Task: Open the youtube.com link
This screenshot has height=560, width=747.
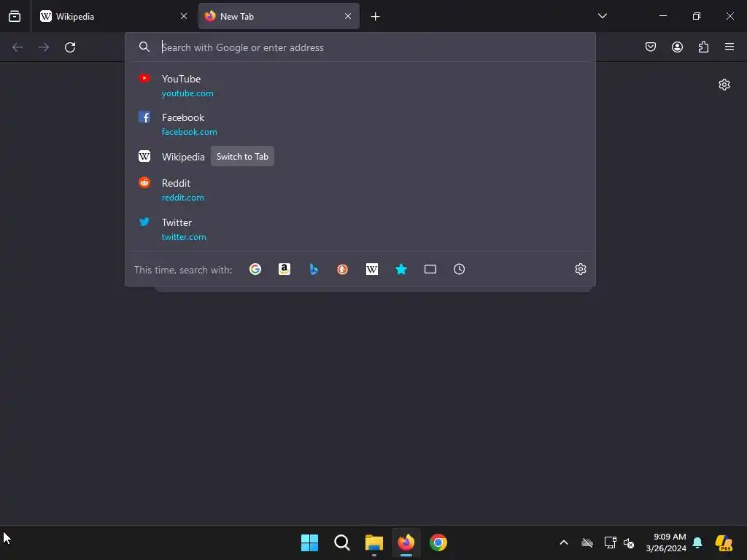Action: pyautogui.click(x=187, y=93)
